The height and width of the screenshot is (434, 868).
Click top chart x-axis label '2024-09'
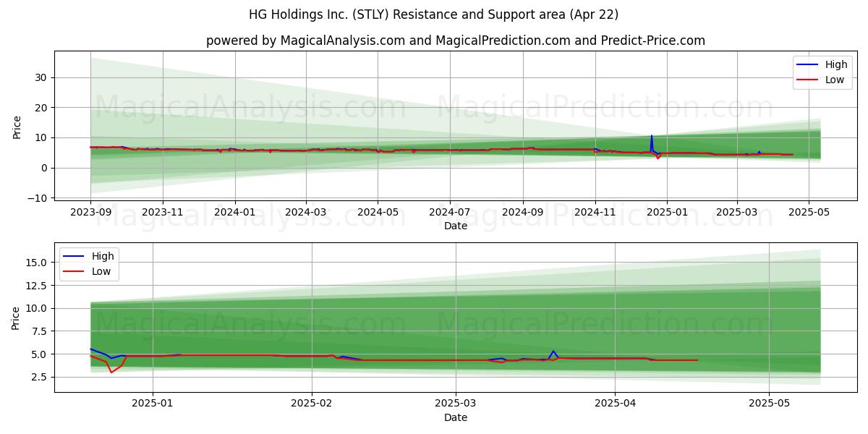(x=522, y=213)
